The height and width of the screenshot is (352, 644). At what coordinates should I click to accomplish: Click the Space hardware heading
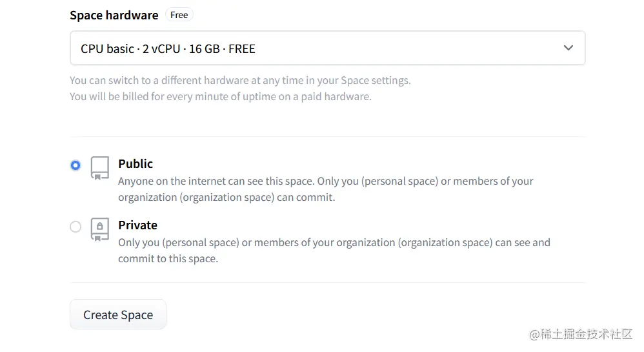pyautogui.click(x=114, y=16)
